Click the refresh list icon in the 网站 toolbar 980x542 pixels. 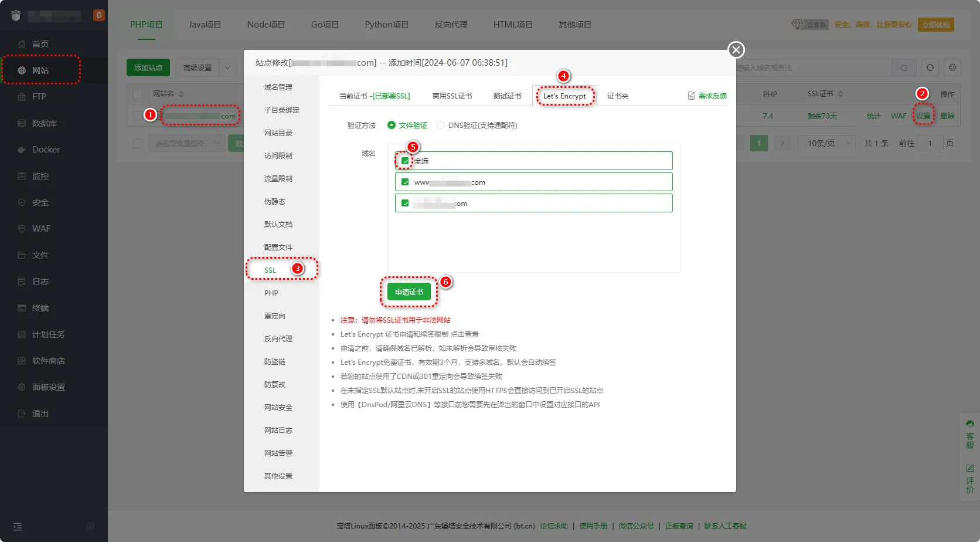tap(930, 67)
